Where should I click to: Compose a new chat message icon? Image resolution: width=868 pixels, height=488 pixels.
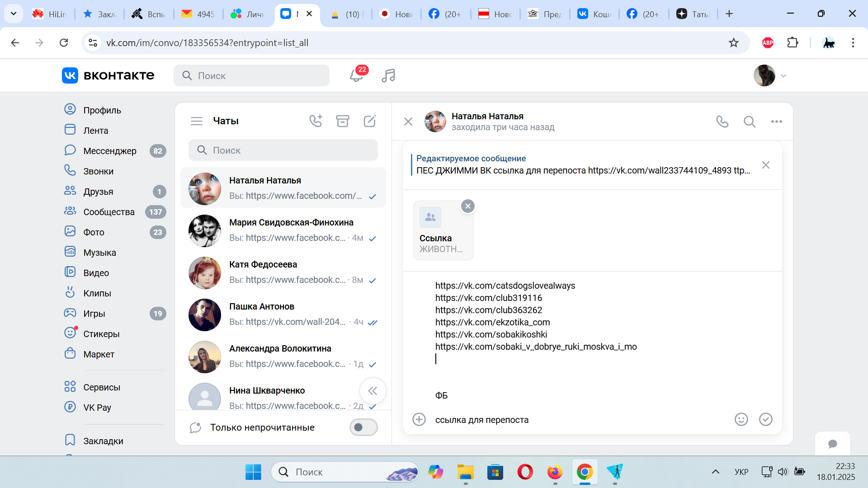(370, 121)
